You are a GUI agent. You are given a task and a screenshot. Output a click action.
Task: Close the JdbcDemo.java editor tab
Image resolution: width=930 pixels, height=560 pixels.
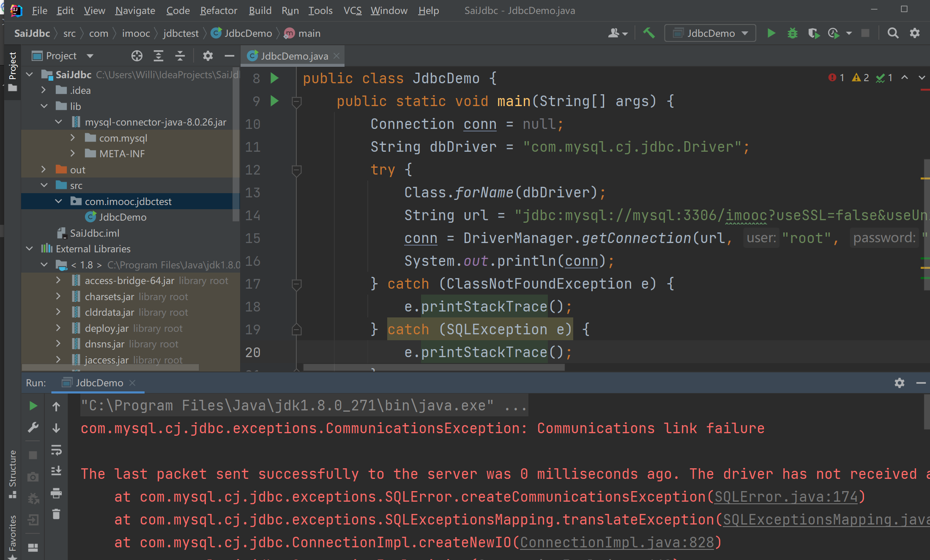click(x=336, y=56)
